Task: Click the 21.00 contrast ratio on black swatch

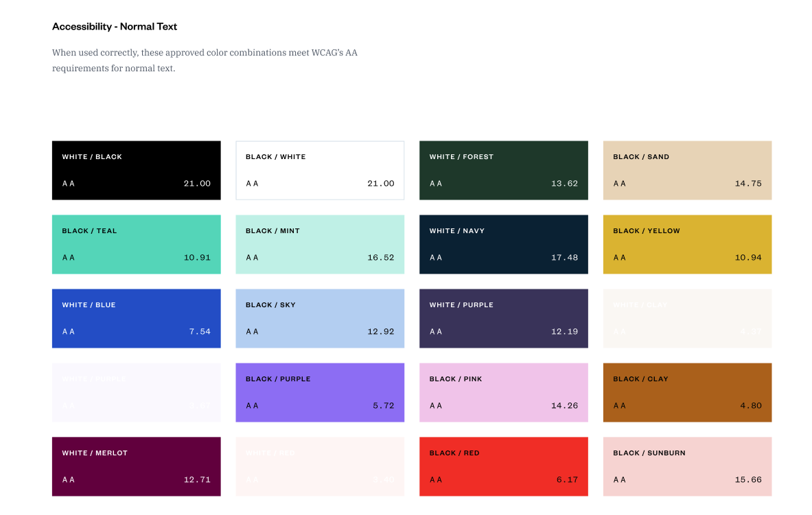Action: 197,184
